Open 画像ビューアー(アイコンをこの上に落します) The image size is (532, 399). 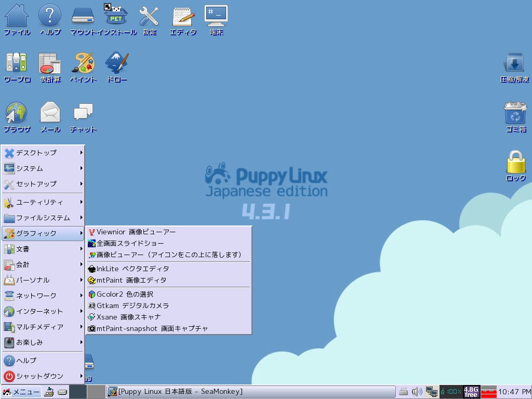pos(169,255)
